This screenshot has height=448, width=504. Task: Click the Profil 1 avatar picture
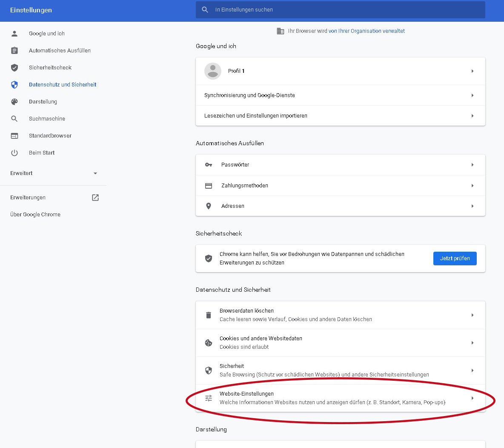click(x=213, y=71)
